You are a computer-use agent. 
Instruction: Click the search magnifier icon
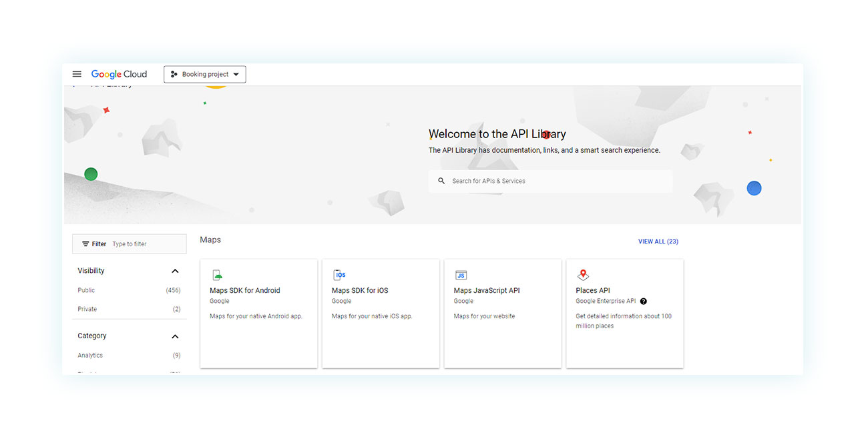[441, 181]
